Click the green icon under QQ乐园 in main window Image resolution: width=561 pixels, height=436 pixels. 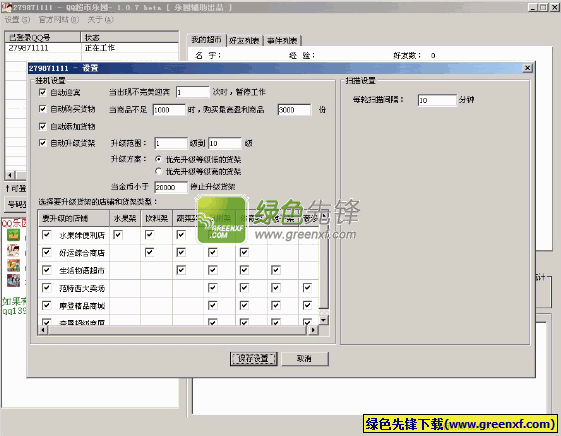point(14,235)
